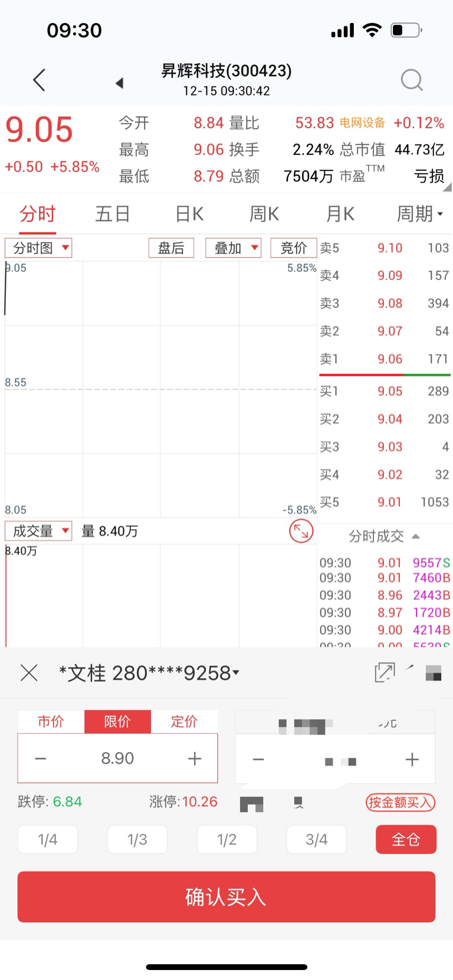Select 全仓 full position
Image resolution: width=453 pixels, height=980 pixels.
(x=406, y=839)
